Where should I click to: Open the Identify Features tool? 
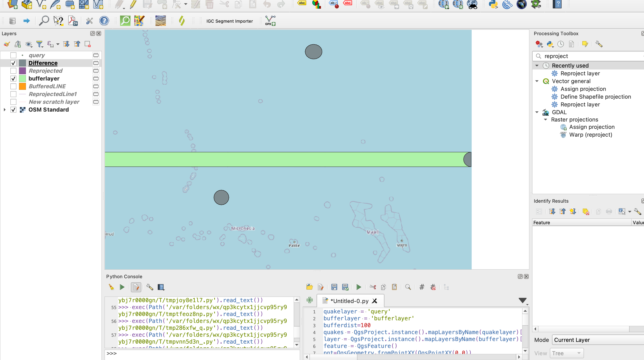(x=58, y=20)
